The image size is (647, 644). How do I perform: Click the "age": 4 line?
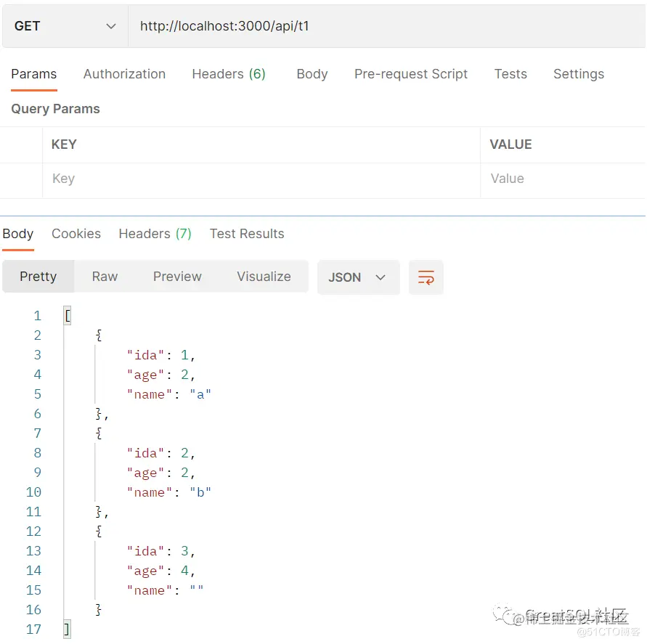161,571
